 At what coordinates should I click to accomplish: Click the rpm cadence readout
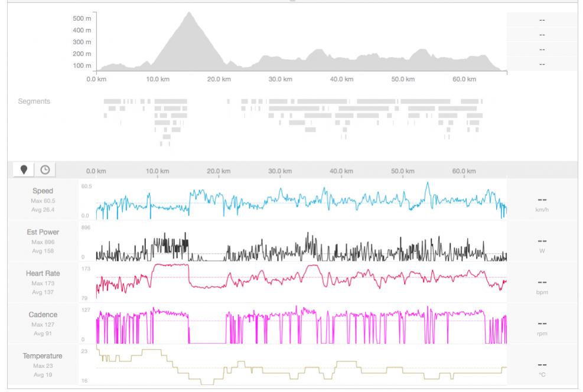coord(542,328)
